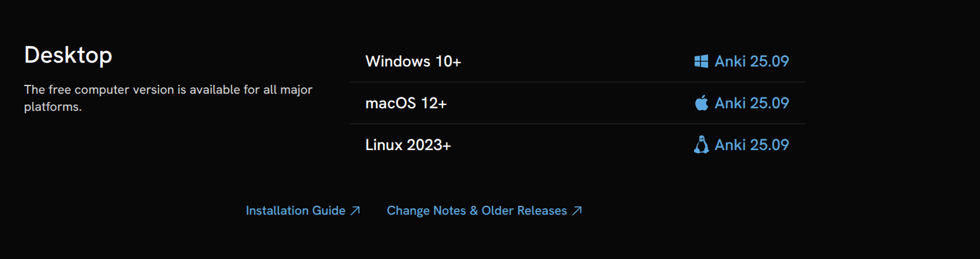The height and width of the screenshot is (259, 980).
Task: Click the 'macOS 12+' platform label
Action: click(406, 103)
